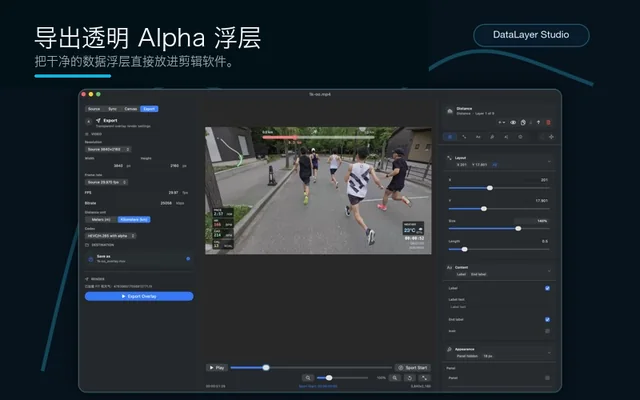
Task: Choose Kilometers (km) distance unit
Action: [x=134, y=220]
